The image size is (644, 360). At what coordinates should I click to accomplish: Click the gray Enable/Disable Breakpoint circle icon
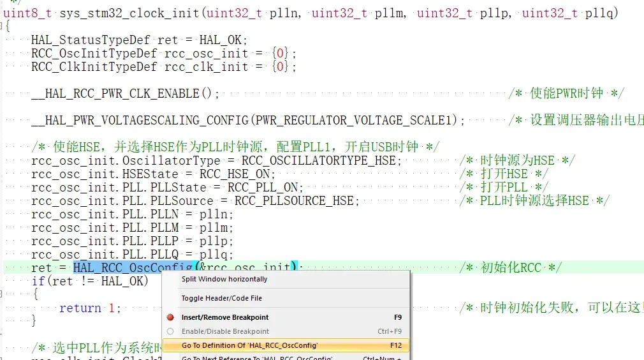tap(170, 331)
